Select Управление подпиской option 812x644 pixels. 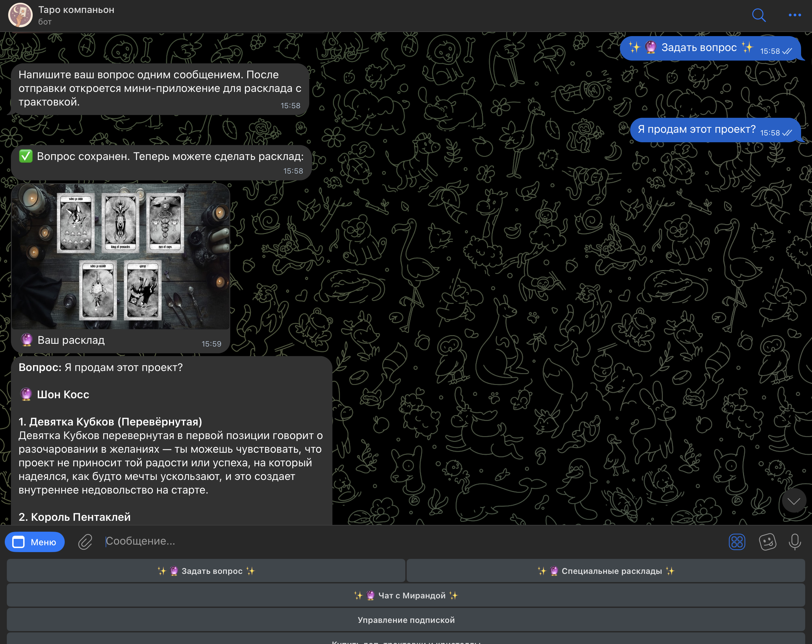(406, 620)
